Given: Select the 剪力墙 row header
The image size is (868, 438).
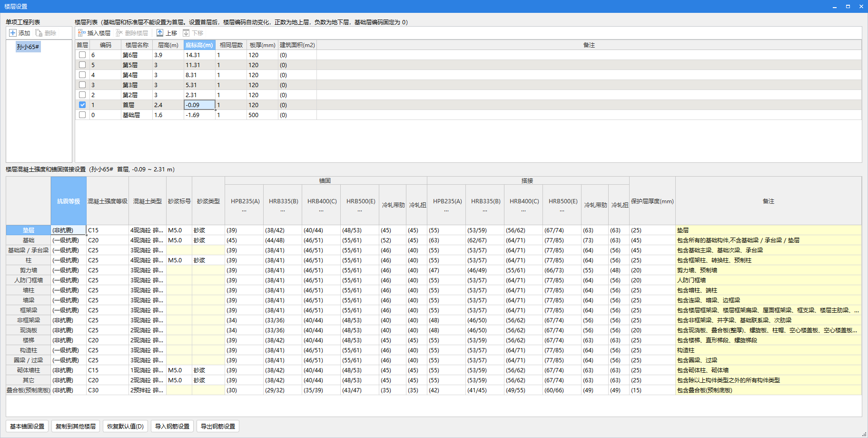Looking at the screenshot, I should pyautogui.click(x=29, y=270).
